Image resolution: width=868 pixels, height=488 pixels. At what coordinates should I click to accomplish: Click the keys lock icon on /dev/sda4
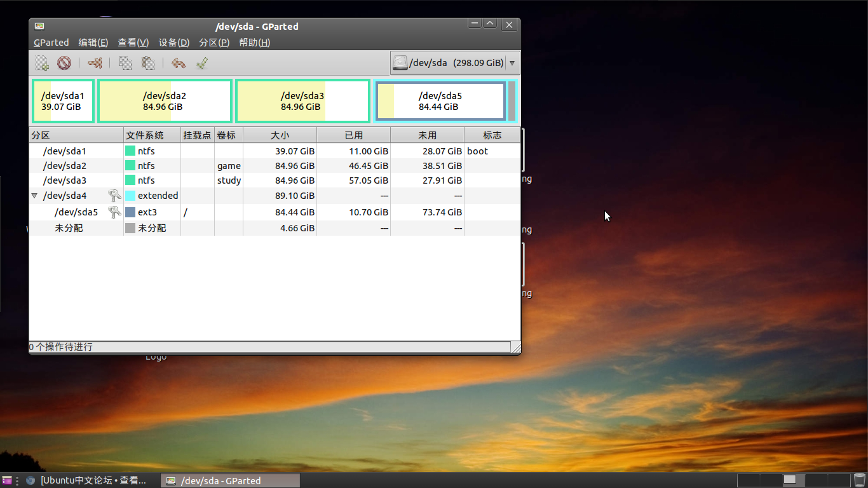(115, 196)
